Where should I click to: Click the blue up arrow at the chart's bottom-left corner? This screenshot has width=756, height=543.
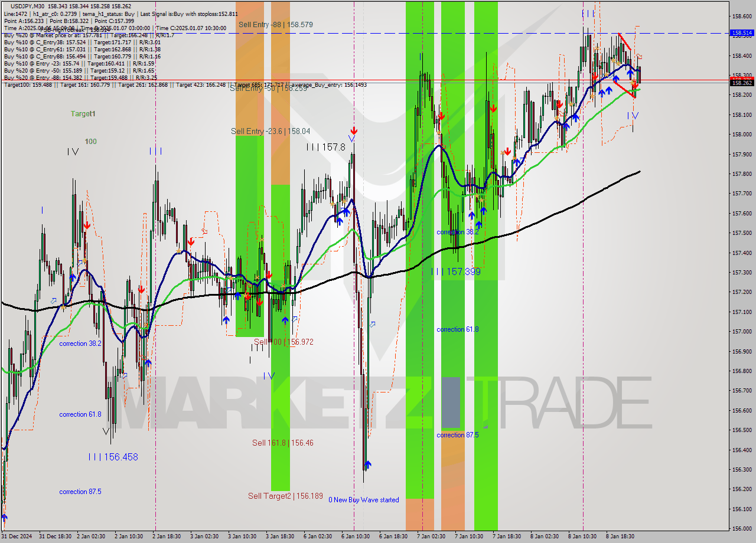click(x=5, y=518)
